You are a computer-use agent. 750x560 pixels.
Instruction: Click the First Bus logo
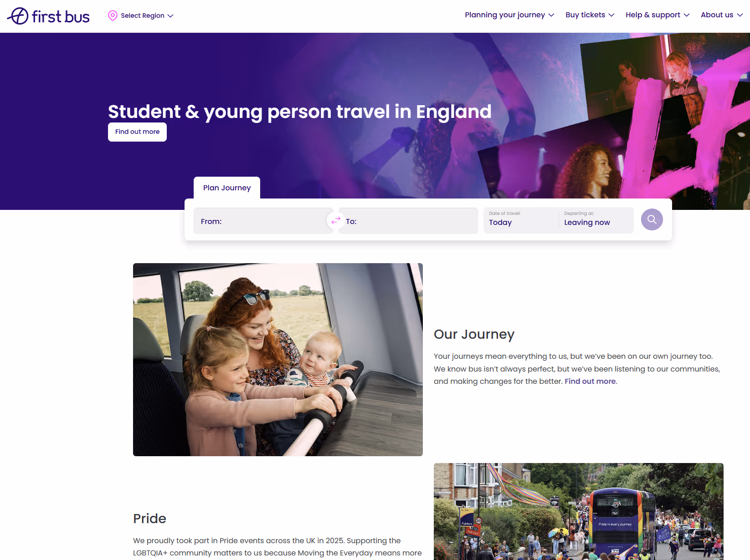48,16
